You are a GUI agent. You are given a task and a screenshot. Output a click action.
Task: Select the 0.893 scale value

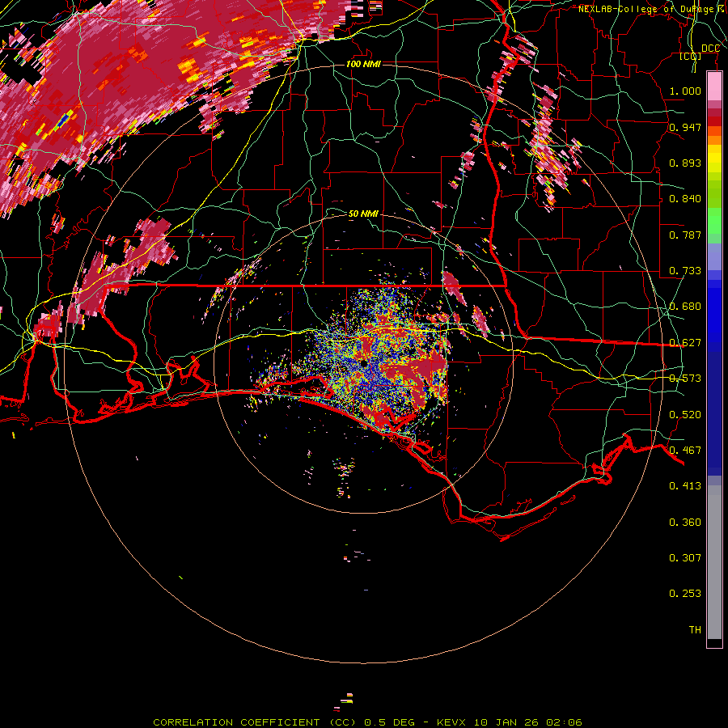[x=685, y=163]
